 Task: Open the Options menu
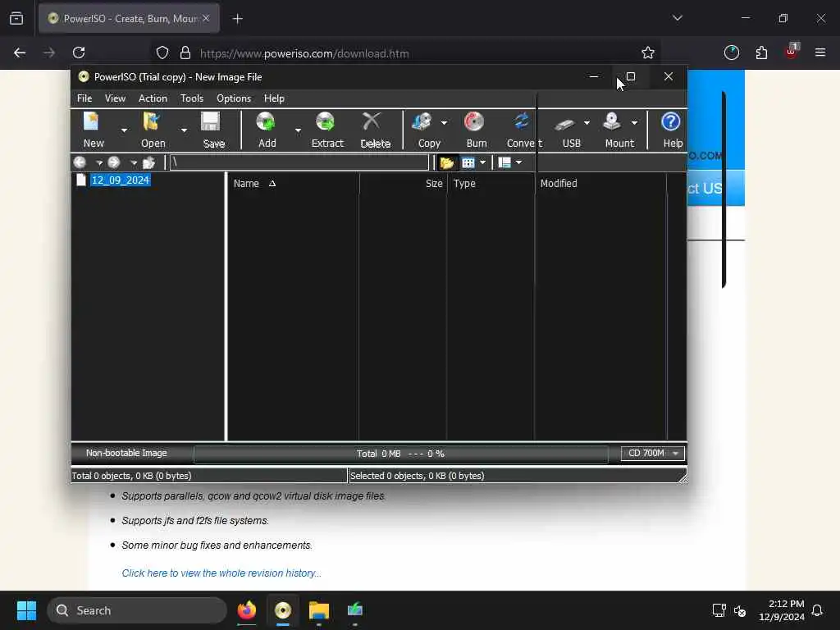point(234,98)
